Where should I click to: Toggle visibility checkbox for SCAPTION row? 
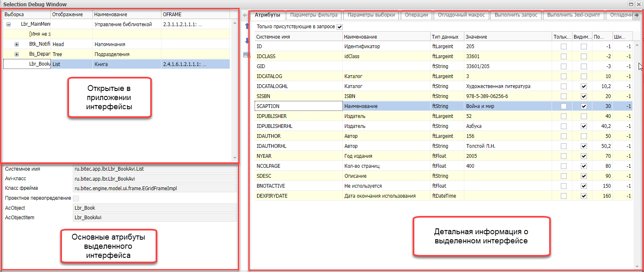584,106
